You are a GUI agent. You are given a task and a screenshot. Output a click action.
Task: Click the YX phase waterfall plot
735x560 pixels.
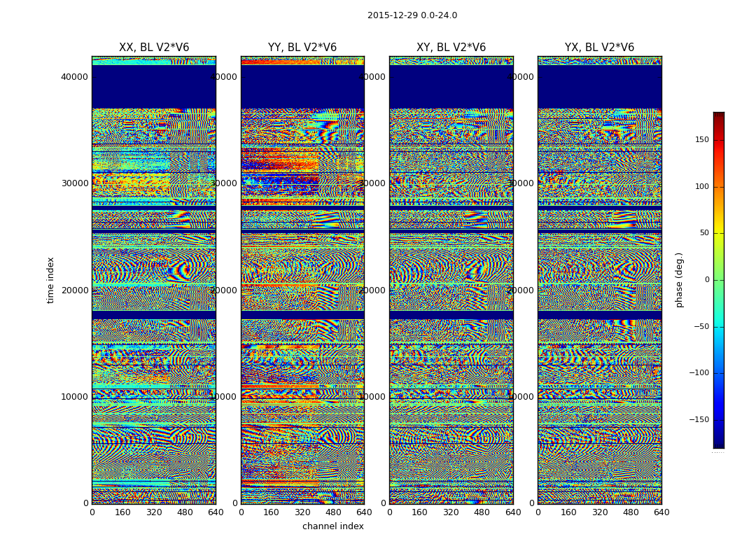coord(599,280)
